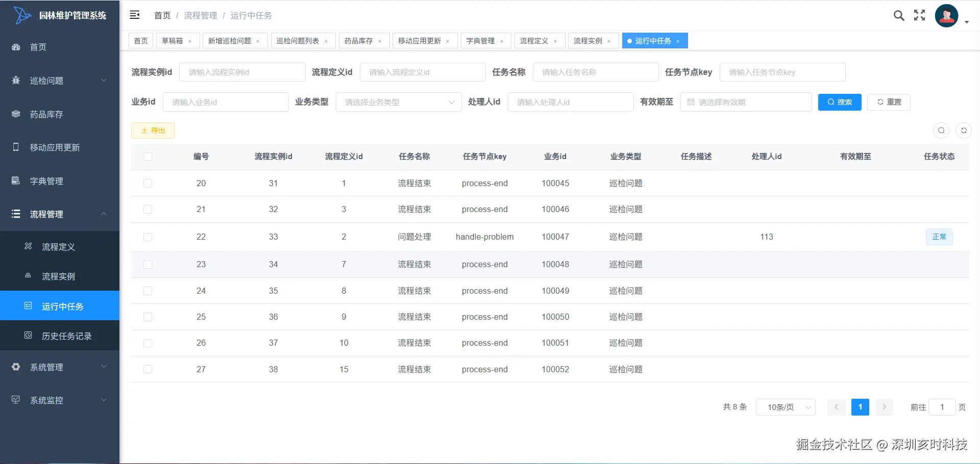This screenshot has height=464, width=980.
Task: Check the row numbered 20
Action: coord(148,183)
